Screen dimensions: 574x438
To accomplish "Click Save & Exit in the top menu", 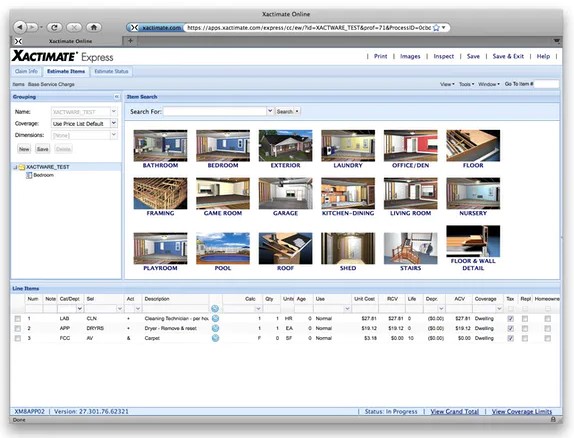I will [508, 56].
